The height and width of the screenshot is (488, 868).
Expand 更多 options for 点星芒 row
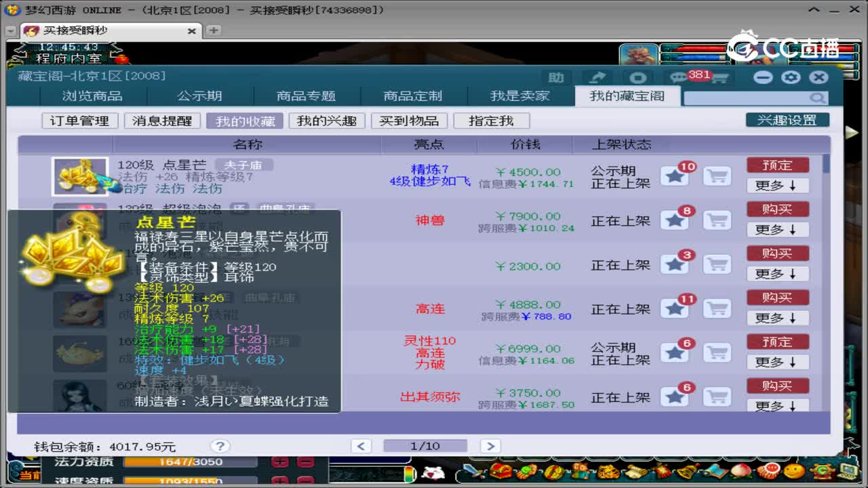(778, 186)
